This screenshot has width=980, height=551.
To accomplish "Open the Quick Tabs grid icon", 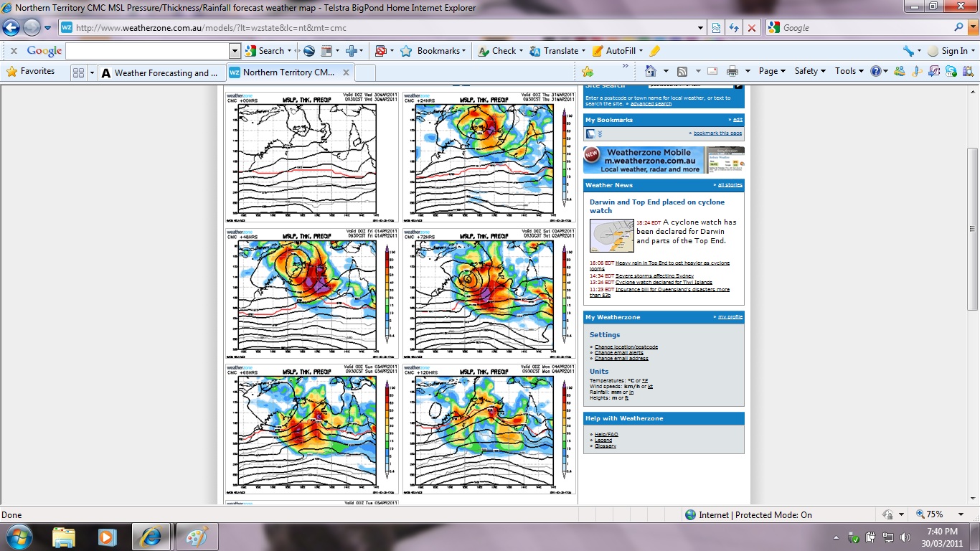I will 79,72.
